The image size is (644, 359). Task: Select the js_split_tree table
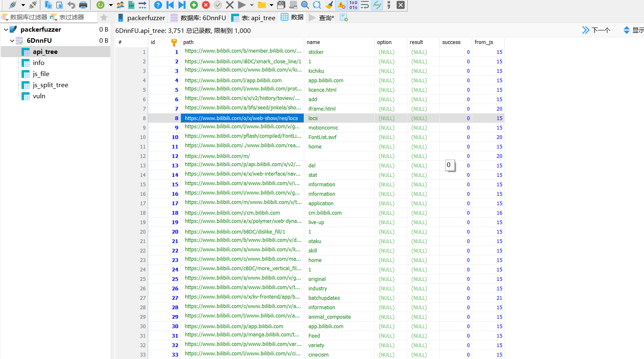click(x=51, y=85)
